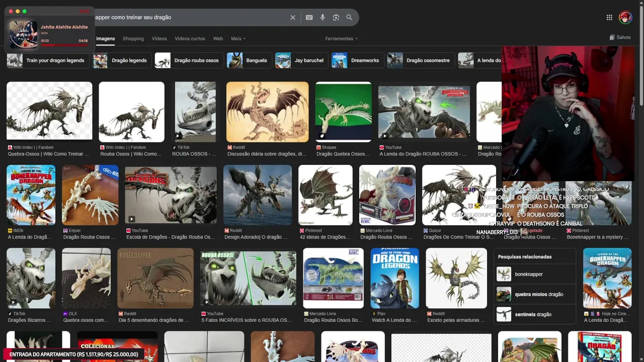Viewport: 644px width, 362px height.
Task: Click related search quebra miolos dragão
Action: (x=535, y=294)
